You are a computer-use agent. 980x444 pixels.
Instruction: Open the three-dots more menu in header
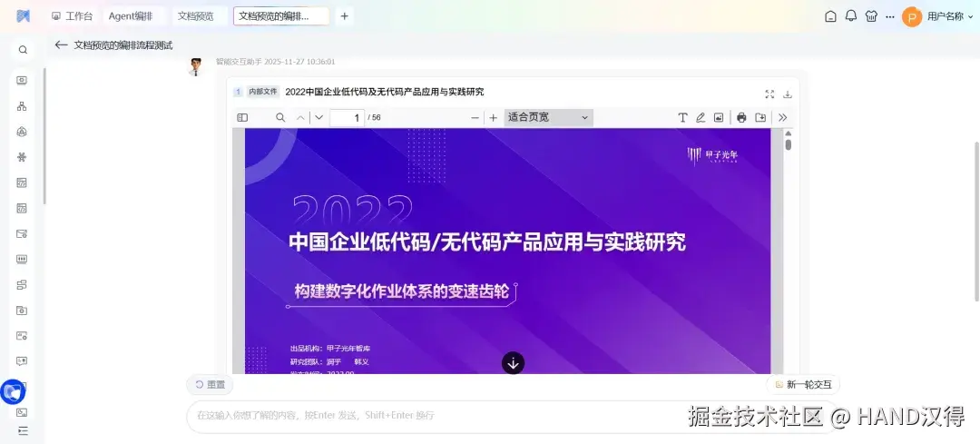pyautogui.click(x=890, y=17)
